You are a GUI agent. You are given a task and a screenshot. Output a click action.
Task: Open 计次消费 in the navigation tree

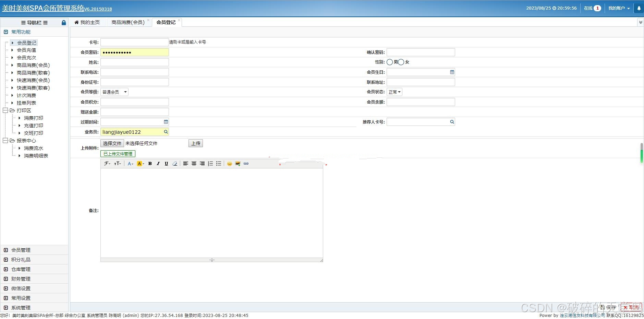click(26, 95)
